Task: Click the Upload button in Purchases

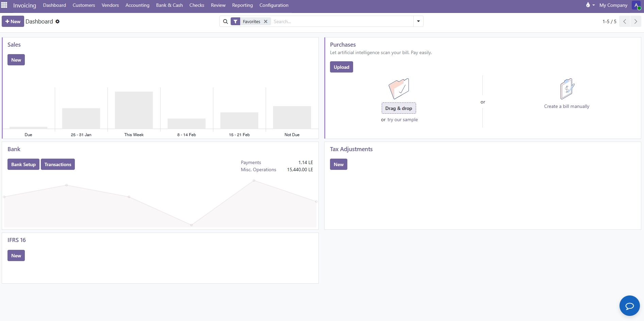Action: 341,67
